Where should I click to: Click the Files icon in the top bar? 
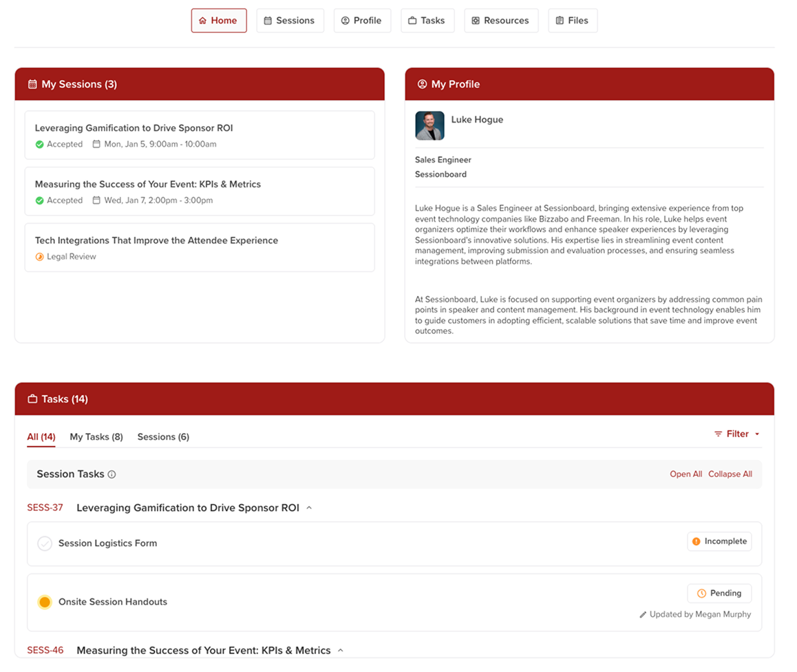558,21
